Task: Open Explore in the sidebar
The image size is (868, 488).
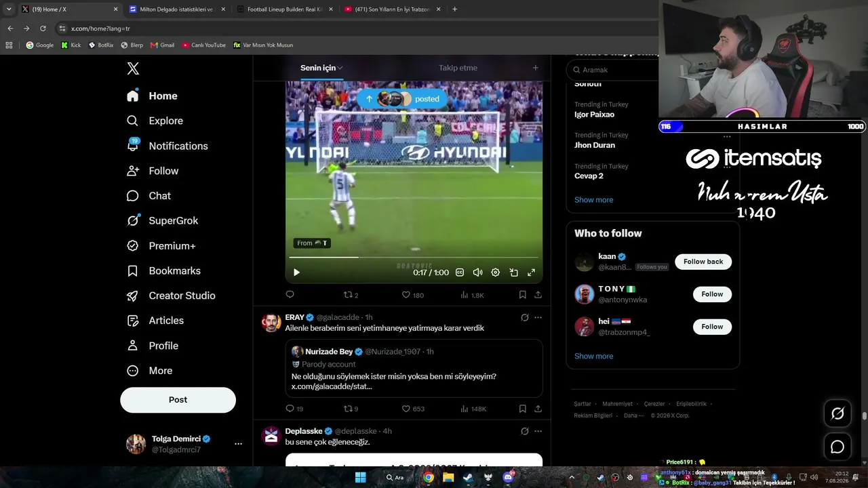Action: point(155,121)
